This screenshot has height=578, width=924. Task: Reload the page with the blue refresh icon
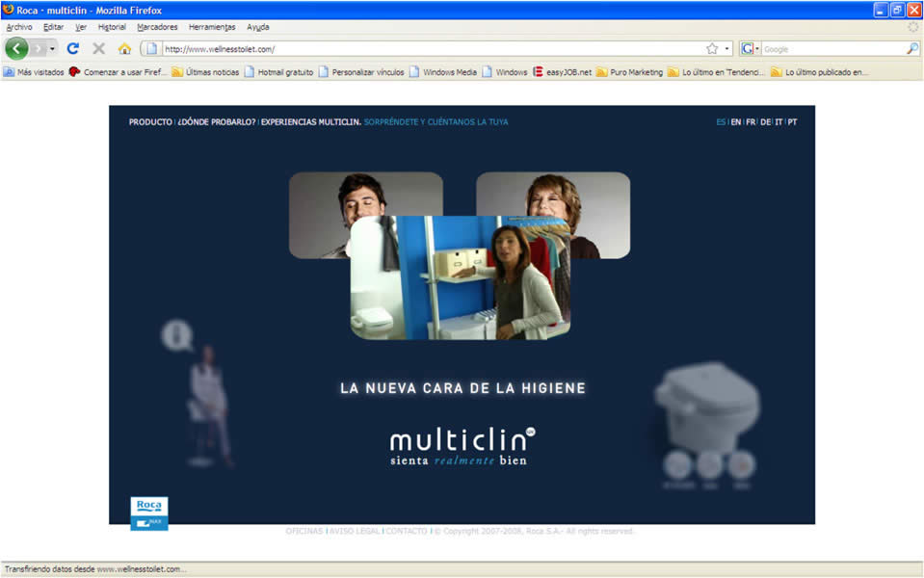pos(73,49)
